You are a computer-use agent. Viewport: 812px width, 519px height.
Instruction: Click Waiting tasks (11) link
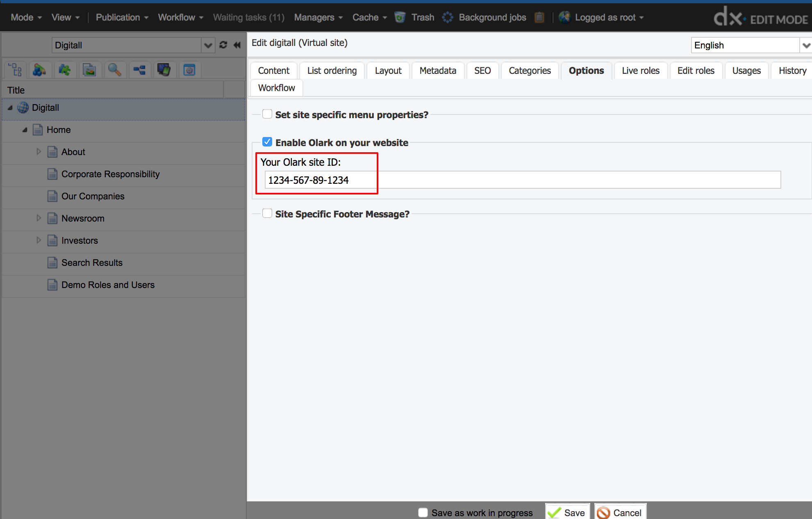(x=248, y=17)
